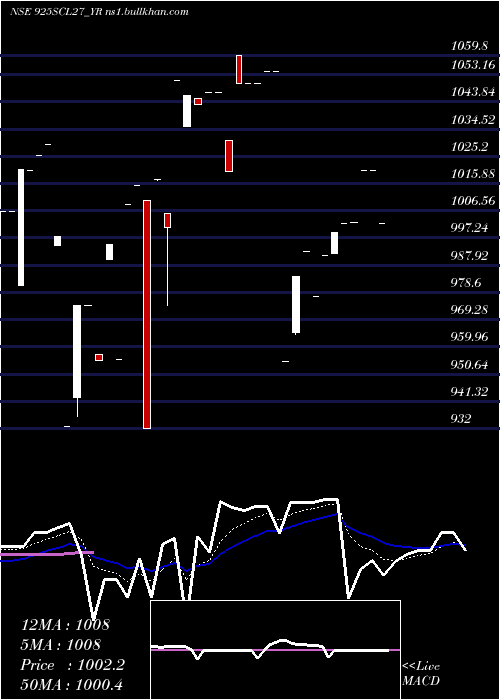This screenshot has width=500, height=700.
Task: Click the 941.32 price level label
Action: 469,392
